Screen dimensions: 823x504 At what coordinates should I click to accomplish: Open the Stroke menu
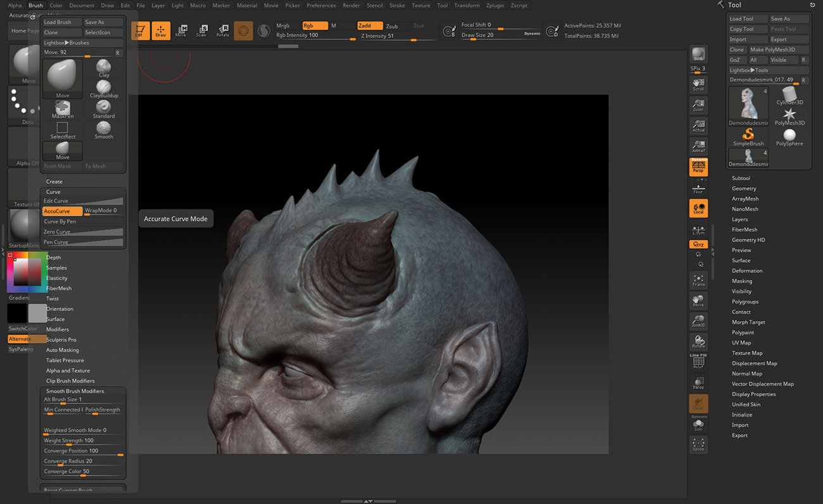(397, 5)
